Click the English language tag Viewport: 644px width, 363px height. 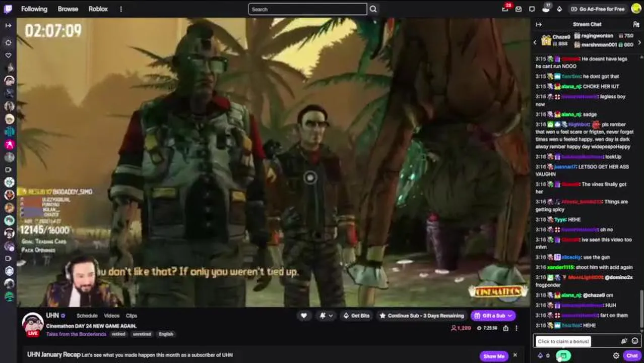[166, 334]
